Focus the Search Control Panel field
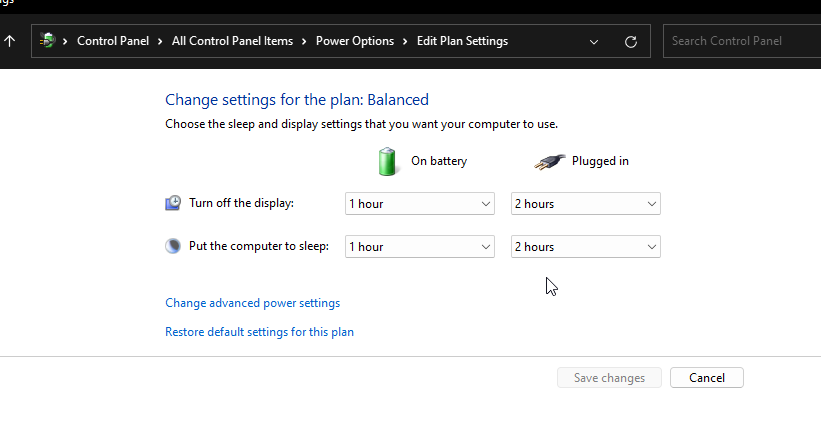This screenshot has height=421, width=821. pyautogui.click(x=740, y=41)
